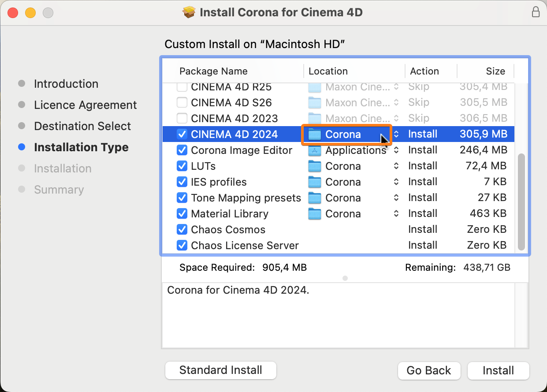
Task: Enable the CINEMA 4D S26 checkbox
Action: (182, 103)
